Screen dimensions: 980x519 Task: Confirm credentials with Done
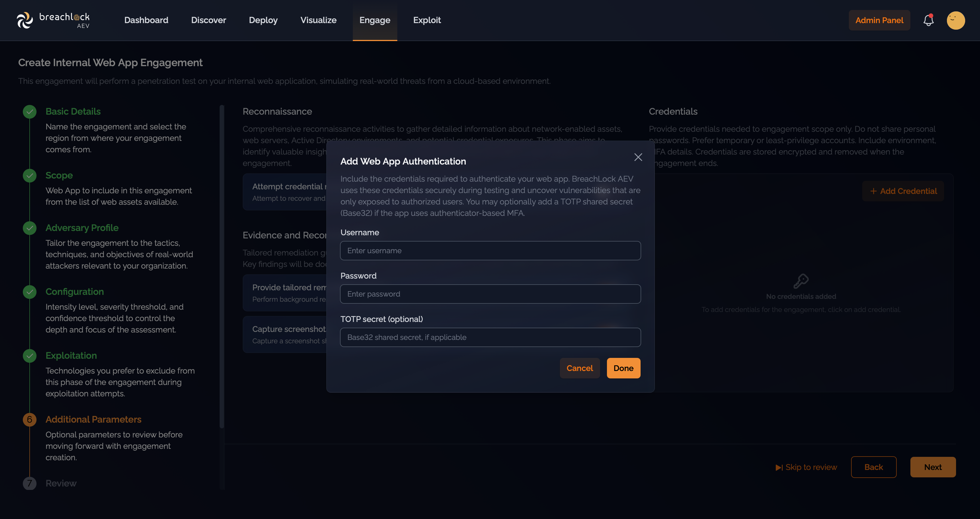pos(623,368)
